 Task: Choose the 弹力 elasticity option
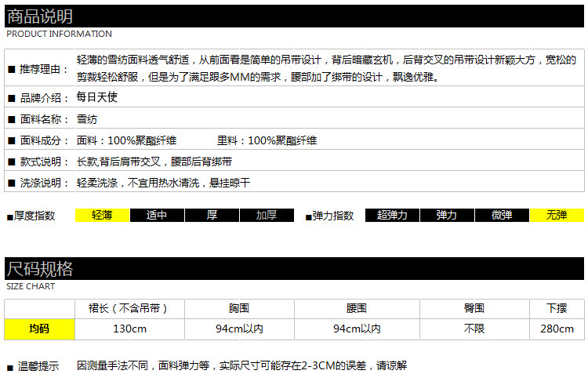tap(447, 215)
